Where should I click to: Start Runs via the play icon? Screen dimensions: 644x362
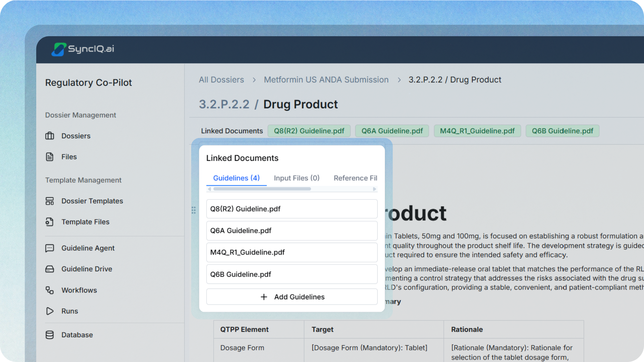click(x=50, y=311)
